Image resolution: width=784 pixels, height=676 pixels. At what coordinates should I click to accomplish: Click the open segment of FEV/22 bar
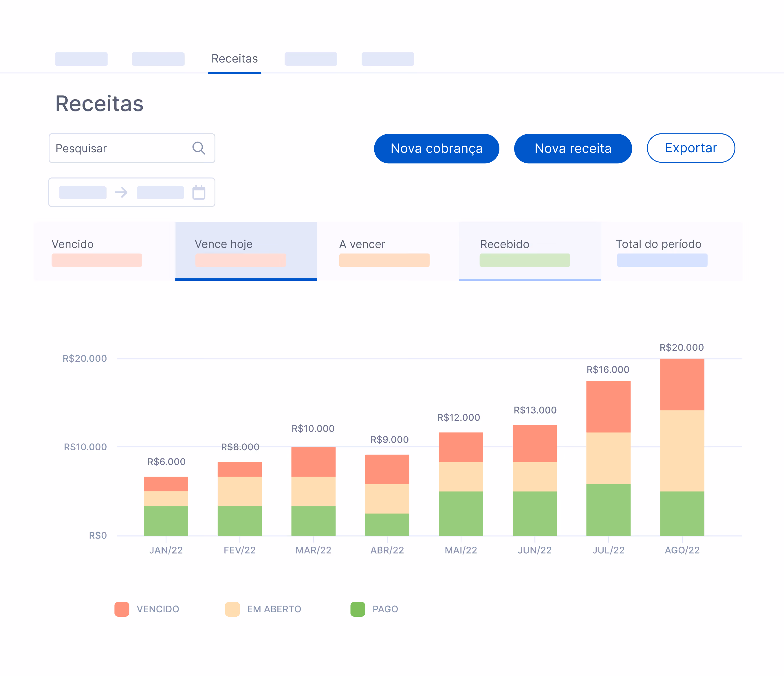[x=239, y=491]
